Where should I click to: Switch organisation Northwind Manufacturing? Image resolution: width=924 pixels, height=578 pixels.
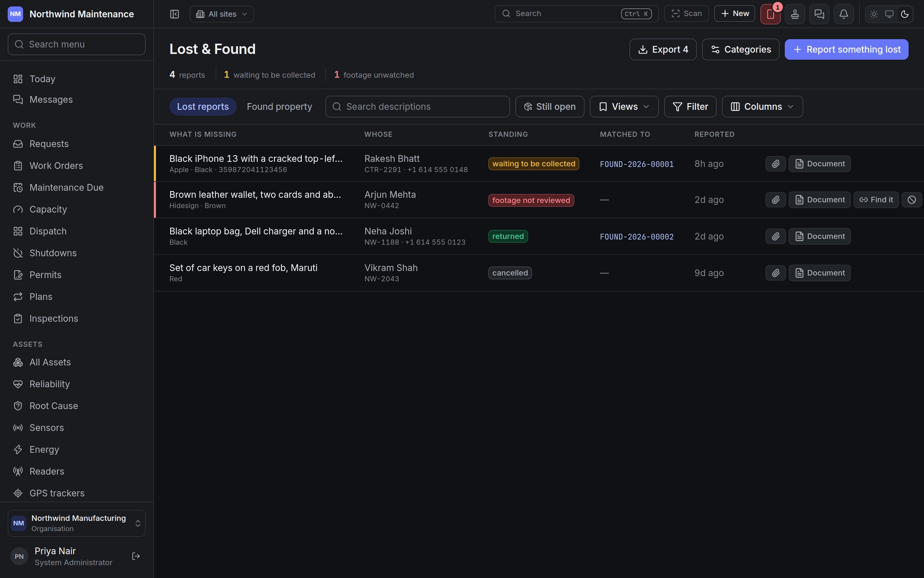pos(76,523)
